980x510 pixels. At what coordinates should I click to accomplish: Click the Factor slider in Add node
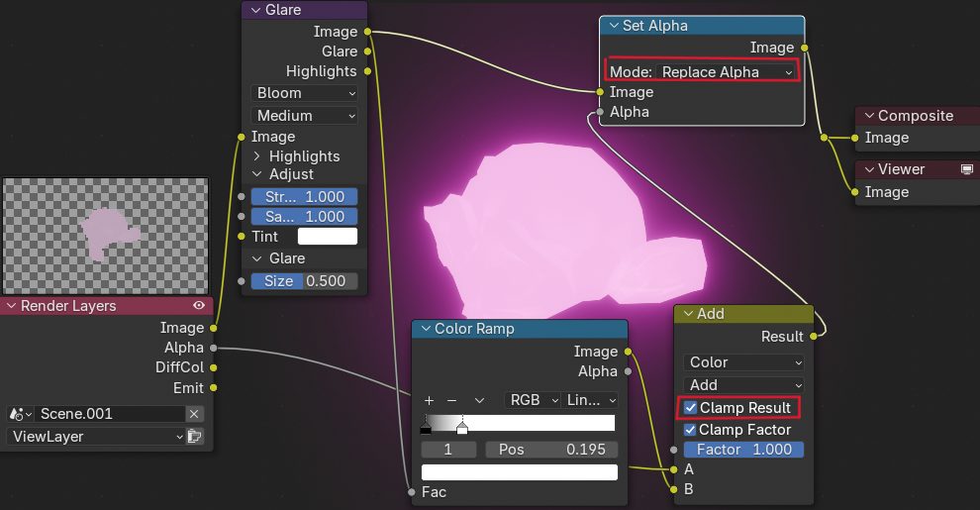point(743,450)
